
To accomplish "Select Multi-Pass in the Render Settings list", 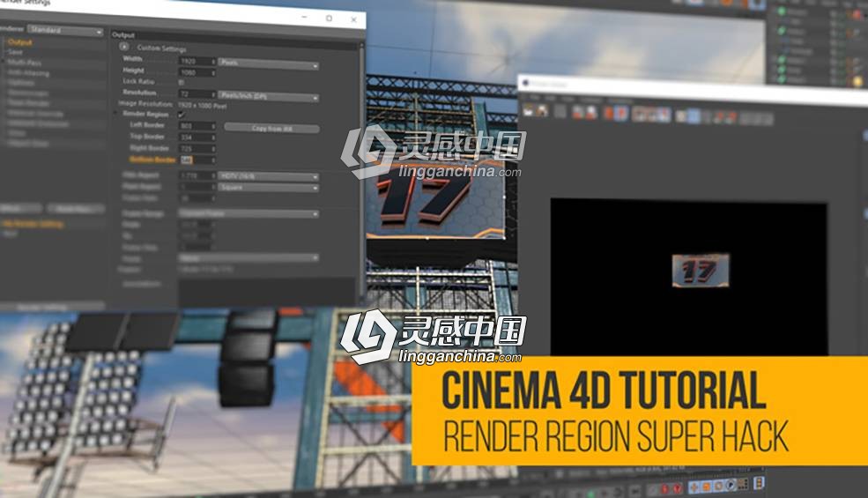I will pos(25,63).
